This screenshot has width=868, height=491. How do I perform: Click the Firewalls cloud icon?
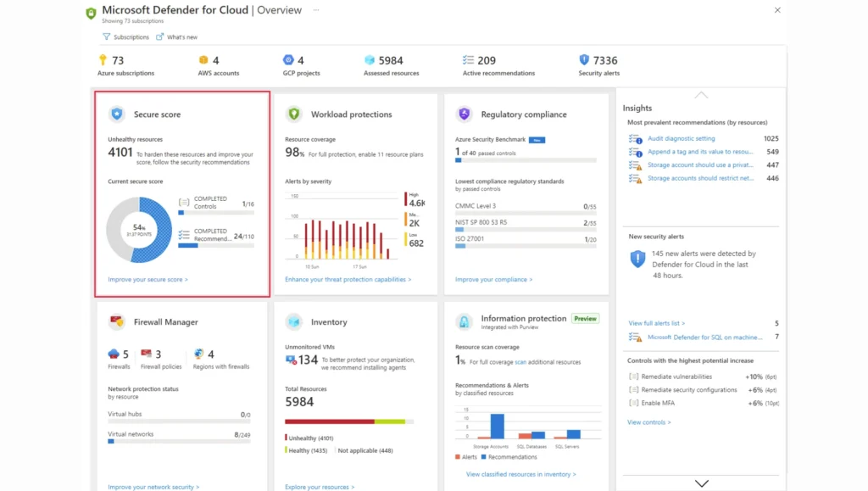[114, 354]
